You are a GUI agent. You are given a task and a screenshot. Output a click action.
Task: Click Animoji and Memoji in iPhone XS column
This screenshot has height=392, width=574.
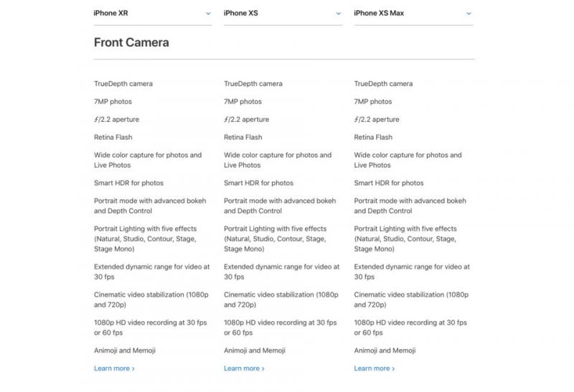tap(255, 350)
